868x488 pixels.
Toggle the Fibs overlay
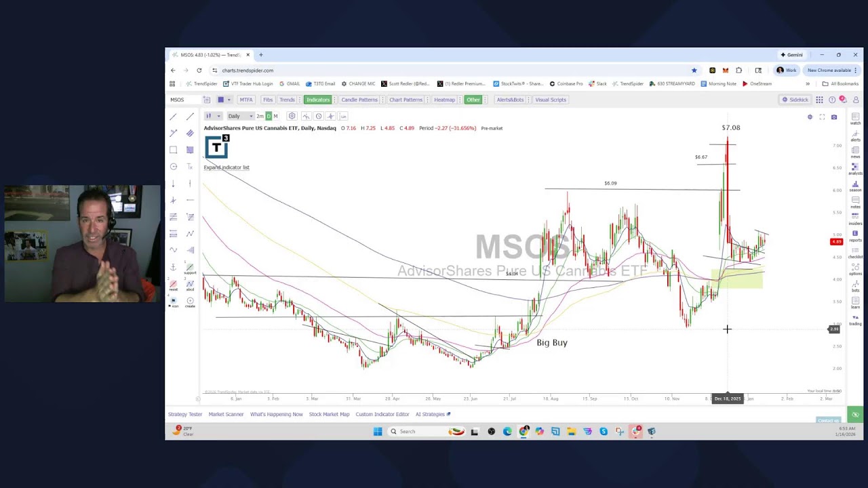(x=268, y=100)
